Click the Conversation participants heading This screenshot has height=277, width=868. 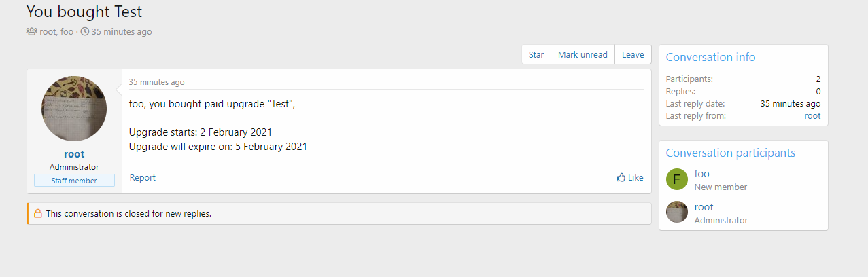[x=730, y=153]
